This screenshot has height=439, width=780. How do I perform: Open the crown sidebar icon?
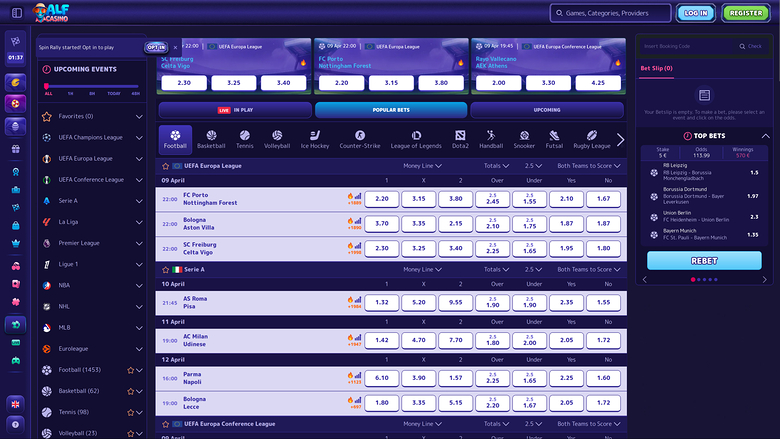[16, 243]
